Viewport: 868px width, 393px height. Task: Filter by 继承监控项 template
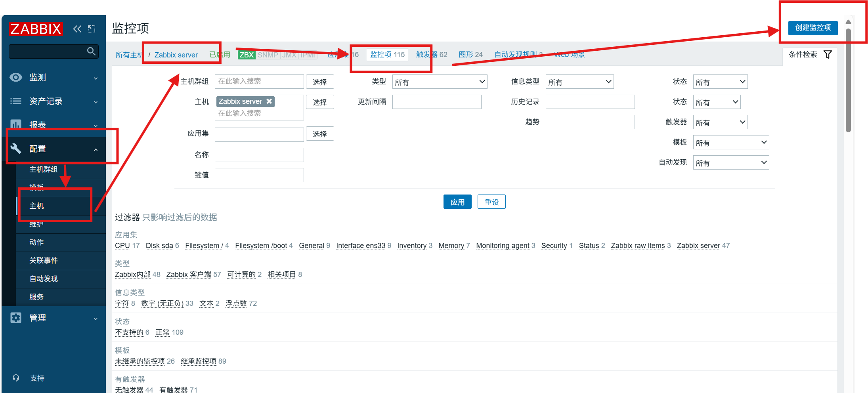(199, 361)
